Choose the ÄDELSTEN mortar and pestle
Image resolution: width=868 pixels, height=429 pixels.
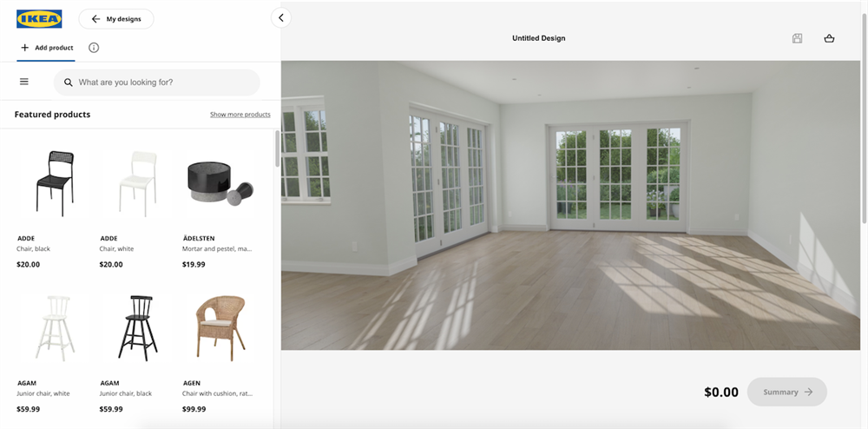219,182
